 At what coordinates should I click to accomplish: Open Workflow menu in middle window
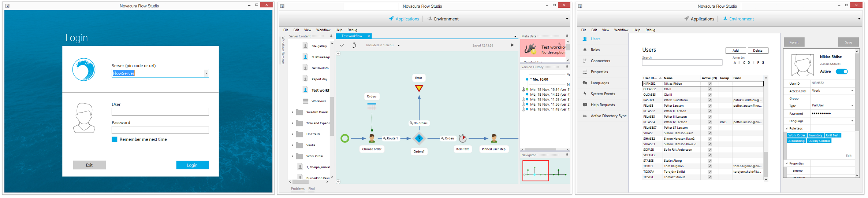click(323, 30)
